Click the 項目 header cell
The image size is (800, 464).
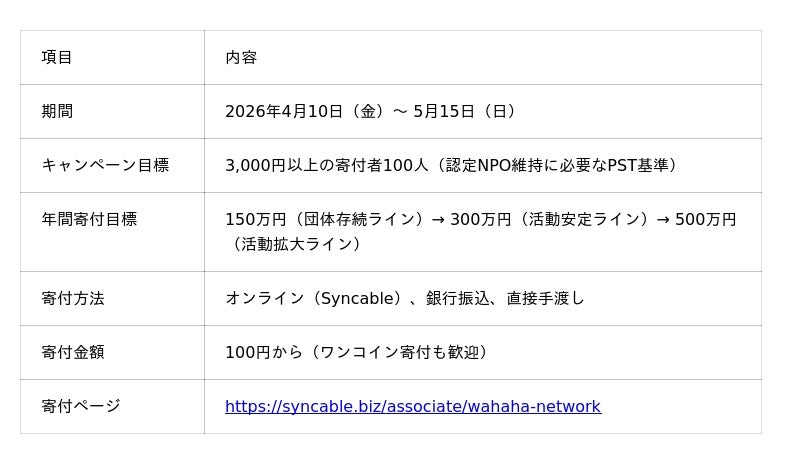[57, 57]
